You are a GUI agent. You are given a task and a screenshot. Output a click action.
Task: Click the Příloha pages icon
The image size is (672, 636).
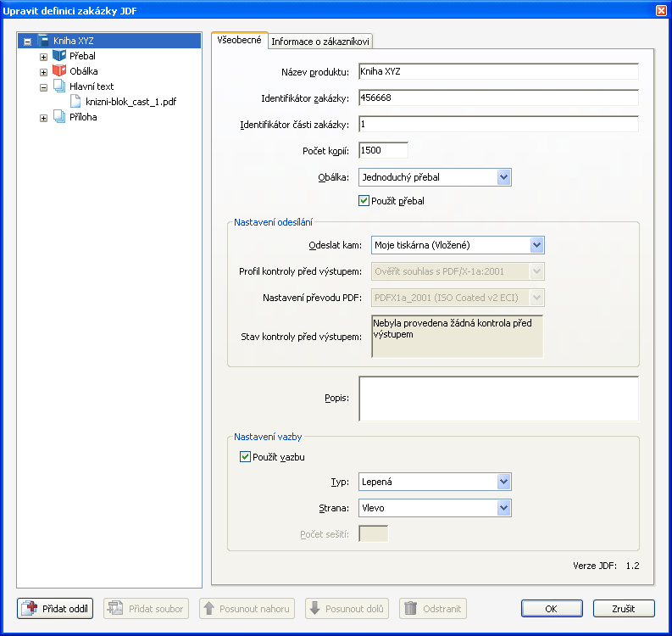(59, 117)
